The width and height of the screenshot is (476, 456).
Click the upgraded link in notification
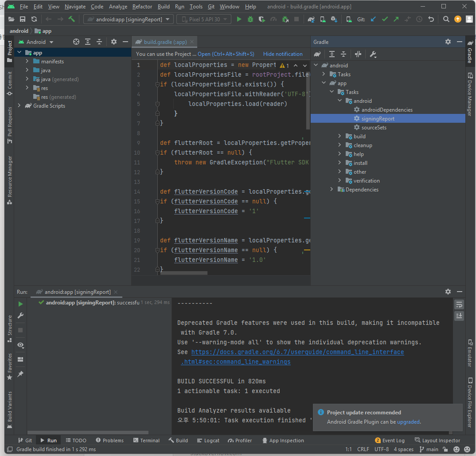408,422
